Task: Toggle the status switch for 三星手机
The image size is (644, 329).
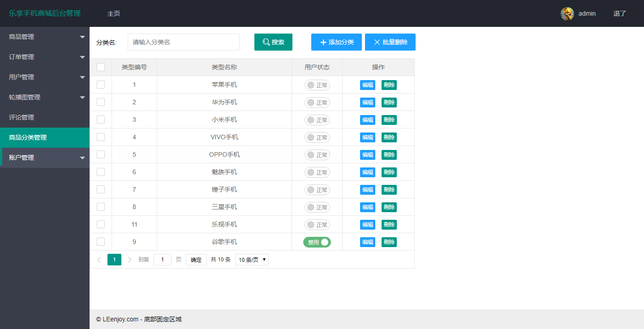Action: coord(317,207)
